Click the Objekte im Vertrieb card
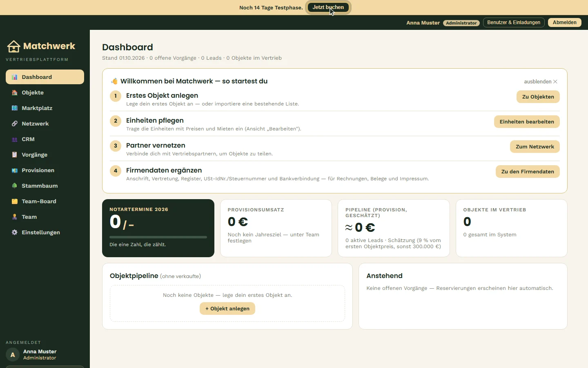This screenshot has width=588, height=368. pos(512,228)
